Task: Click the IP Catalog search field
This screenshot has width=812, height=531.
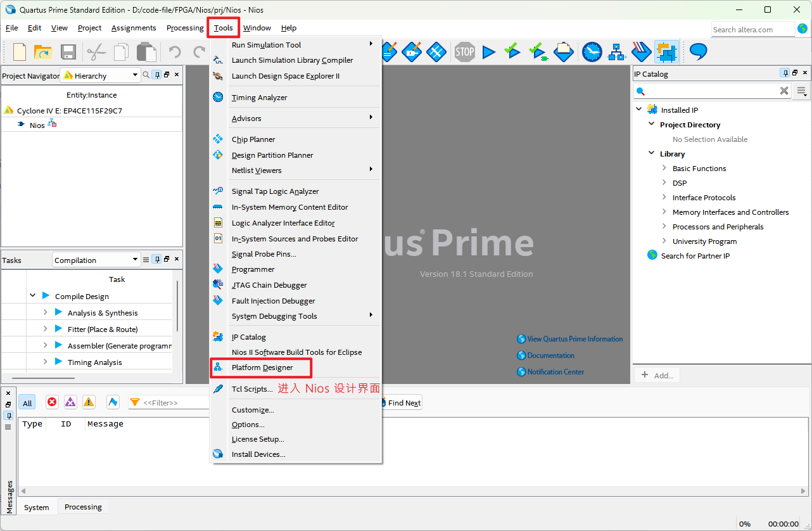Action: (x=713, y=91)
